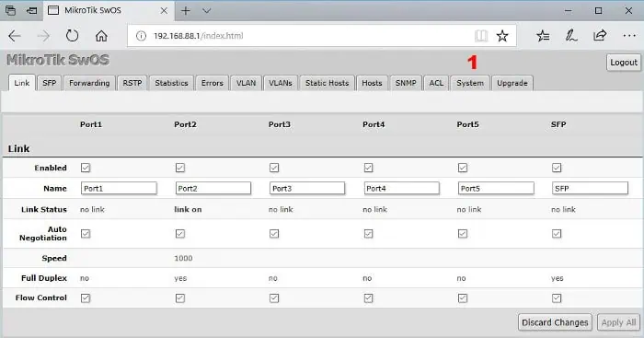The height and width of the screenshot is (338, 644).
Task: Open the Errors tab
Action: click(212, 83)
